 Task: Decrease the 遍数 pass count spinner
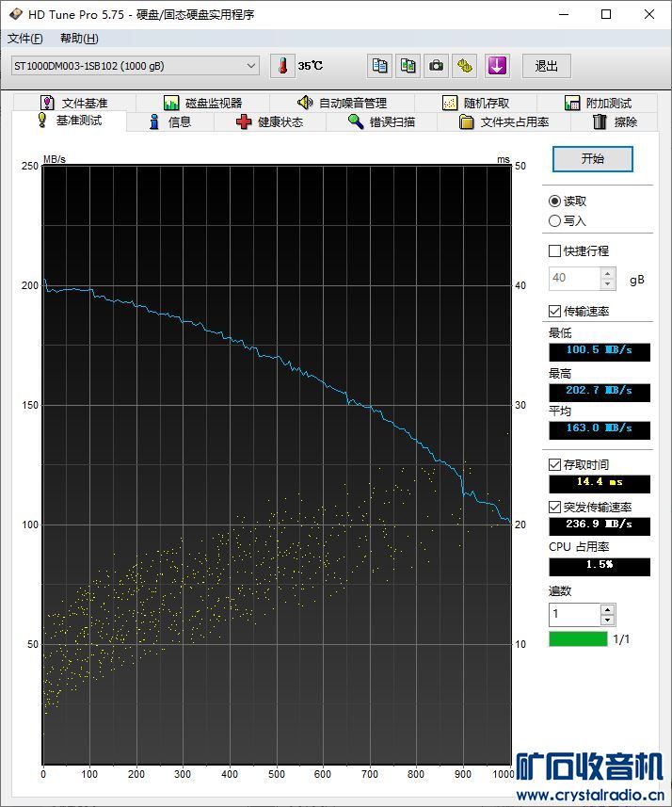607,620
